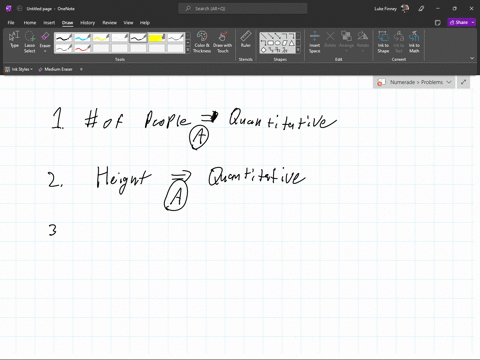Choose the black pen in the pen gallery
The height and width of the screenshot is (360, 480).
point(63,38)
